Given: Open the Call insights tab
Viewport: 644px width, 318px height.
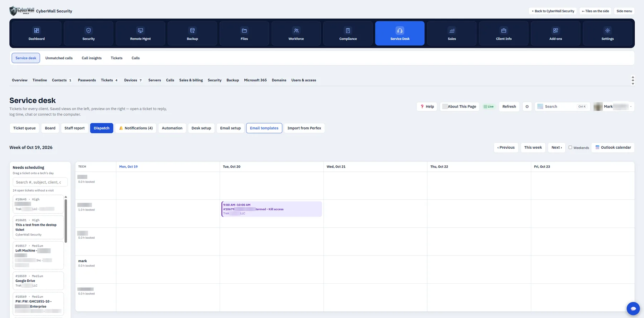Looking at the screenshot, I should [92, 58].
